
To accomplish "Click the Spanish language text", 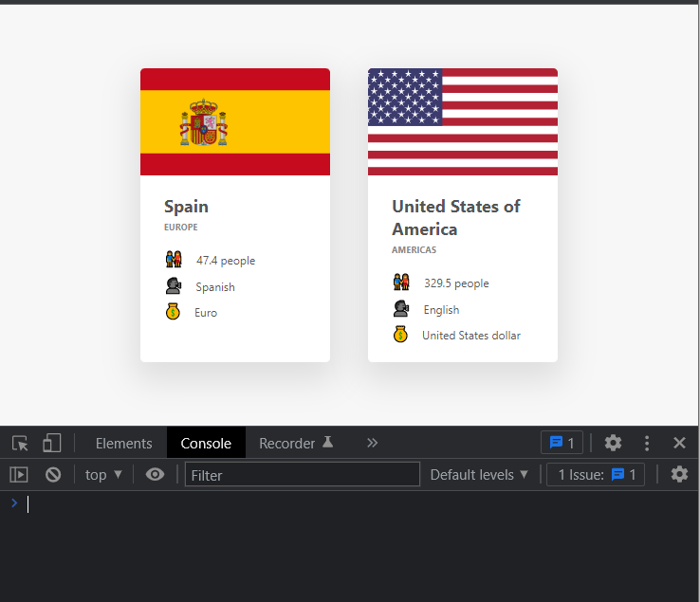I will 215,287.
